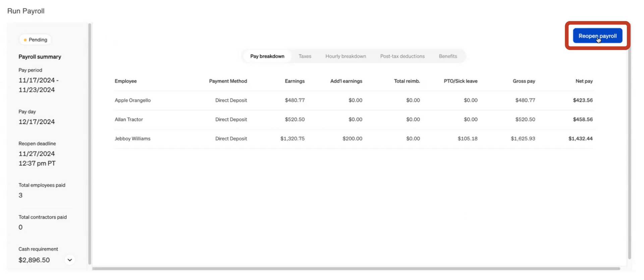644x280 pixels.
Task: Click the Payment Method column header
Action: click(x=228, y=81)
